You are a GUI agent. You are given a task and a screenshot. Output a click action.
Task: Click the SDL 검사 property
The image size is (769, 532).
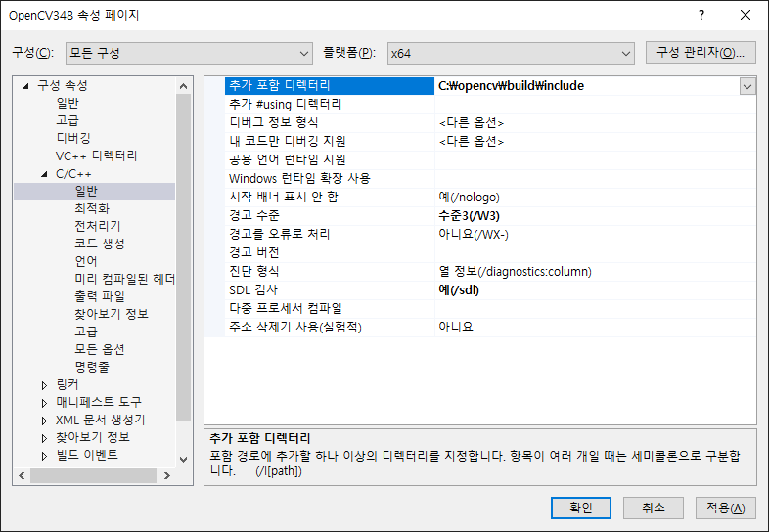(x=330, y=290)
